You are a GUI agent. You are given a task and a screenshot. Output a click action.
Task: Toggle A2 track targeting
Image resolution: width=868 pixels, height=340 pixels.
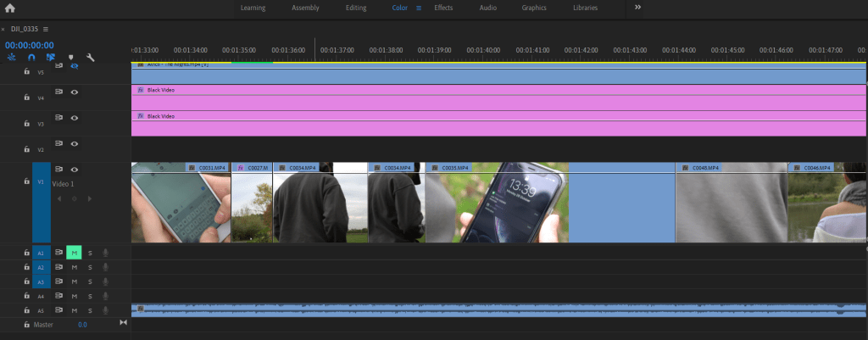pyautogui.click(x=41, y=267)
